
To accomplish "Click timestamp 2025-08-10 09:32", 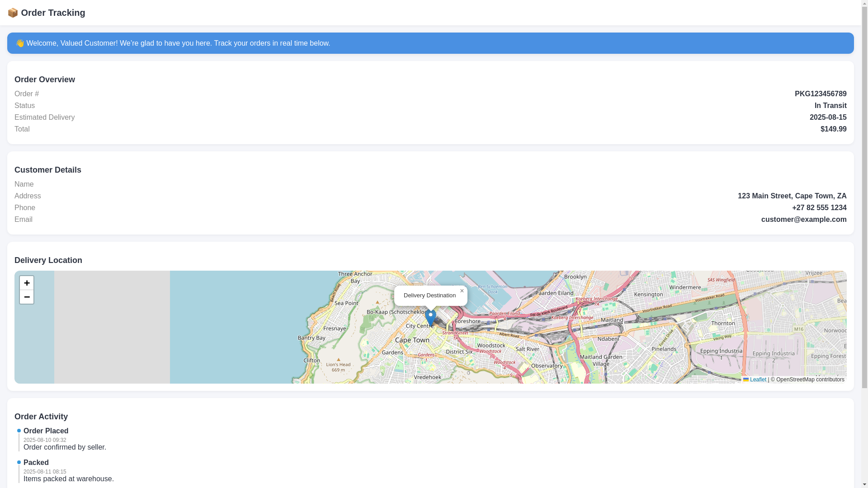I will click(x=45, y=440).
